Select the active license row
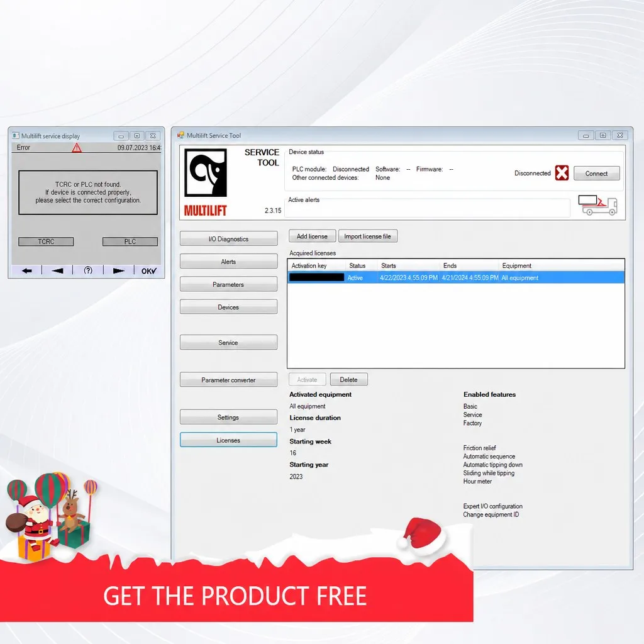Screen dimensions: 644x644 pyautogui.click(x=456, y=277)
